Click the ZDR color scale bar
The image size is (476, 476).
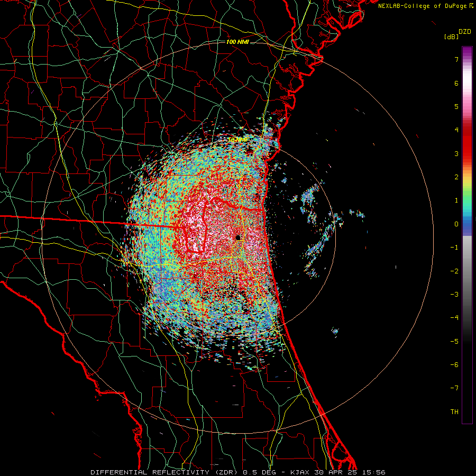click(x=467, y=235)
